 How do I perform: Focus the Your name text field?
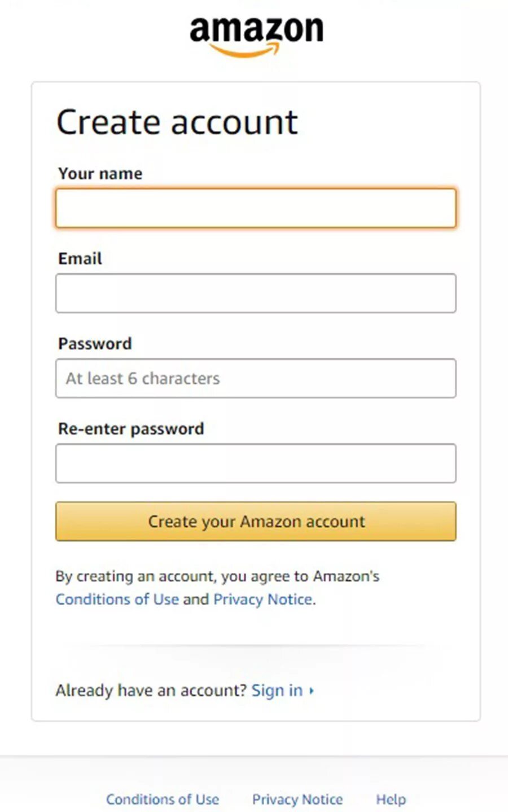[256, 208]
